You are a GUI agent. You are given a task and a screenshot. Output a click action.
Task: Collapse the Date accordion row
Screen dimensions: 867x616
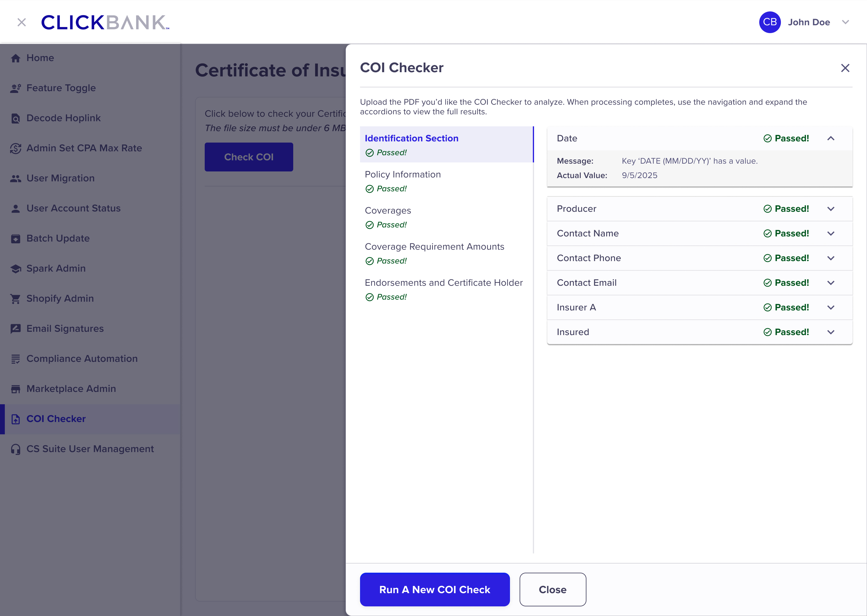click(831, 138)
